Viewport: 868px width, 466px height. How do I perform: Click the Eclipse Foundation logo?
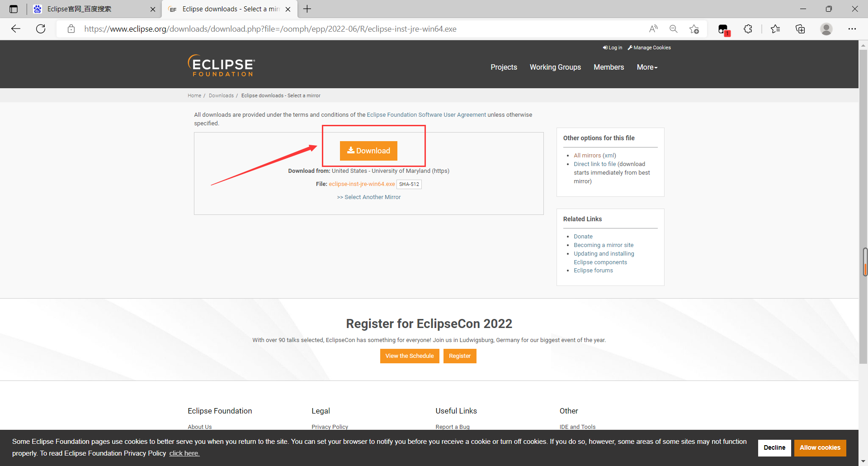[221, 66]
